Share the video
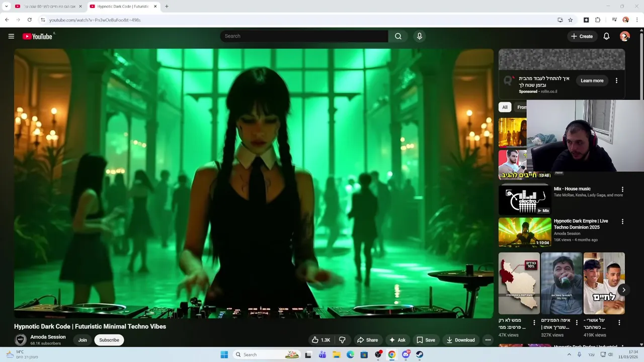The image size is (644, 362). tap(367, 340)
